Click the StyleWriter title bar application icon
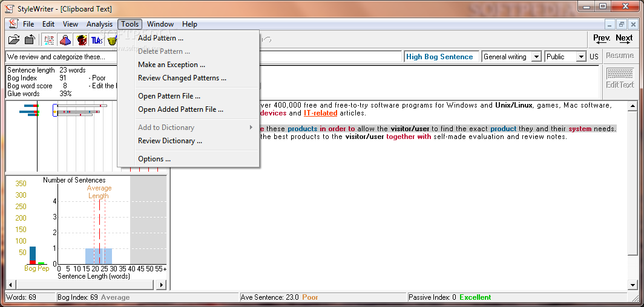 9,8
